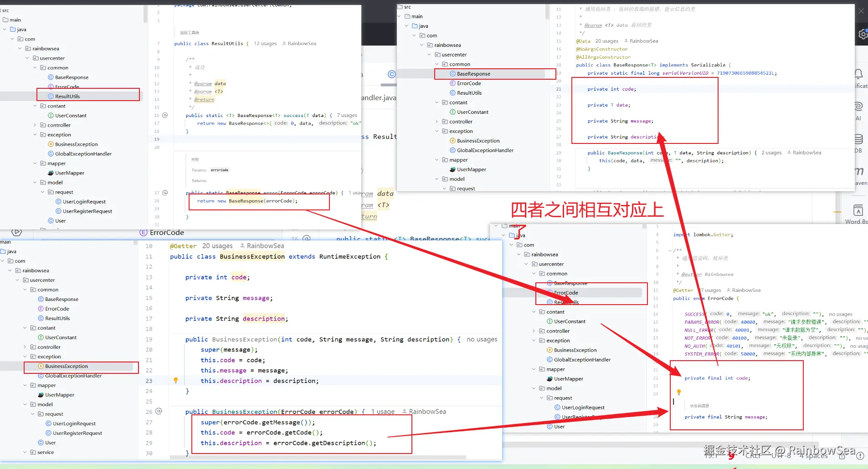Open the Notifications bell in right sidebar

pos(858,74)
